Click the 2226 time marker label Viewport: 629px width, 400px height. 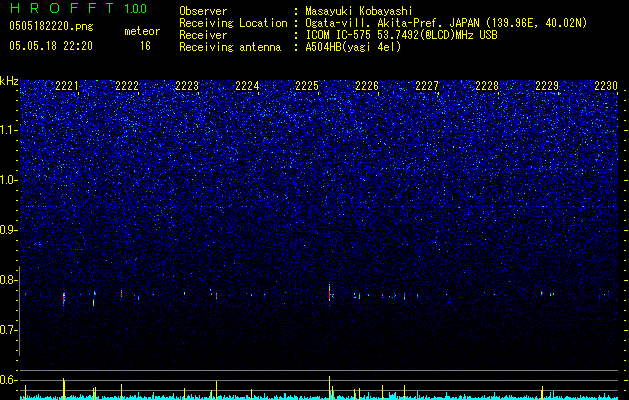click(x=367, y=86)
